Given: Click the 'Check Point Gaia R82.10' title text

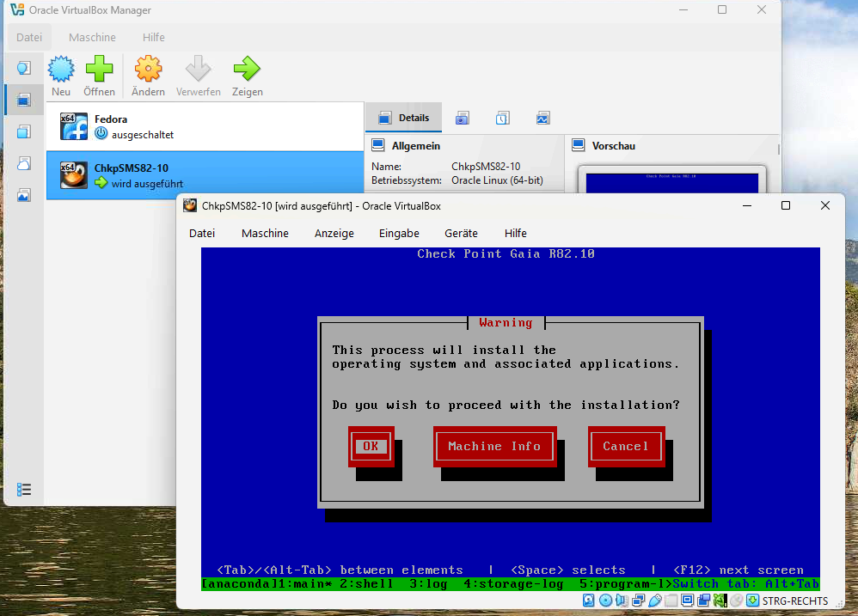Looking at the screenshot, I should coord(506,253).
